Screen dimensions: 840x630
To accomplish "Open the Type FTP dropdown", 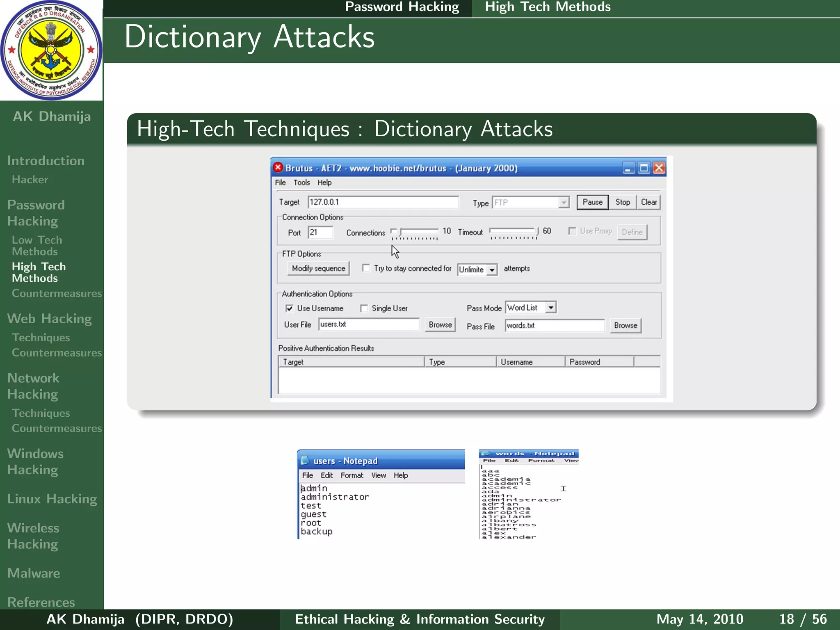I will [x=564, y=203].
